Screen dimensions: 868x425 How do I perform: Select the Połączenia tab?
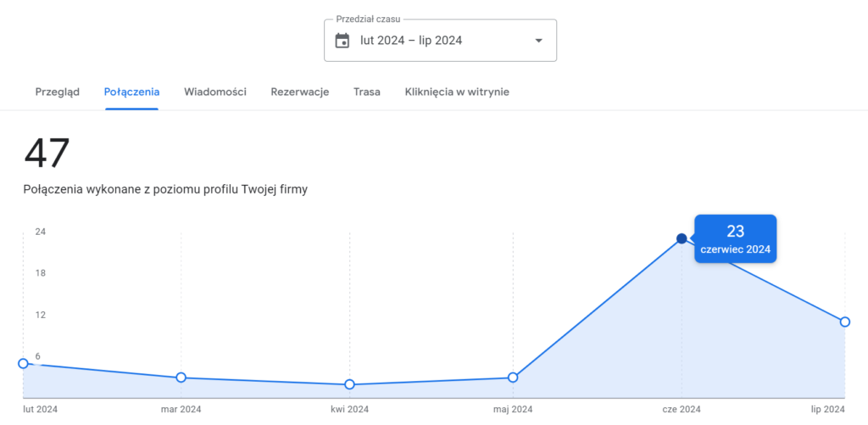tap(131, 92)
